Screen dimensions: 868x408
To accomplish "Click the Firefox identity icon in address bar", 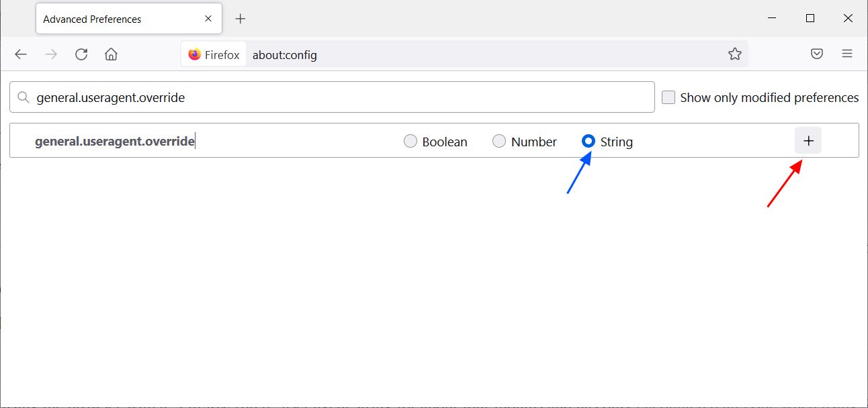I will (195, 55).
